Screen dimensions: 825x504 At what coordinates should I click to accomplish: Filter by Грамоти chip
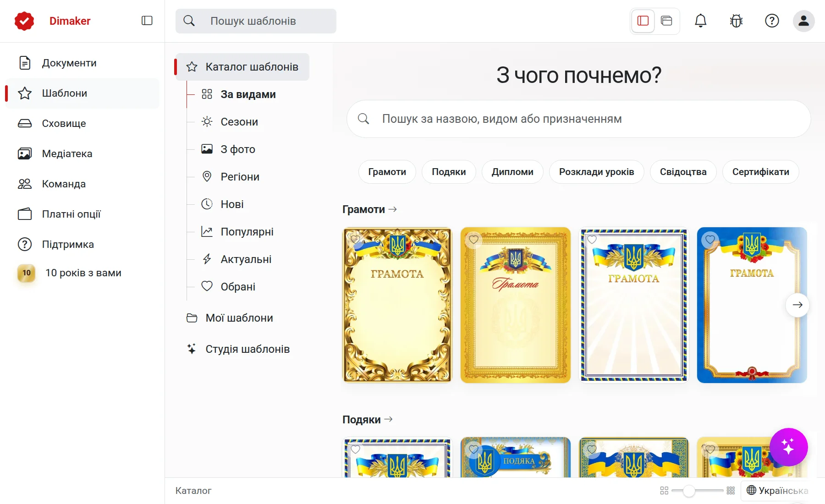pyautogui.click(x=387, y=172)
